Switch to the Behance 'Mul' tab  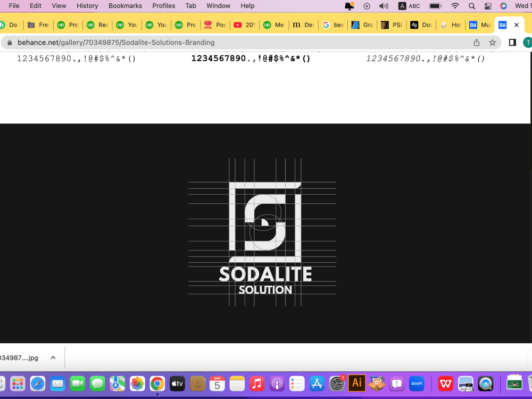click(x=480, y=25)
